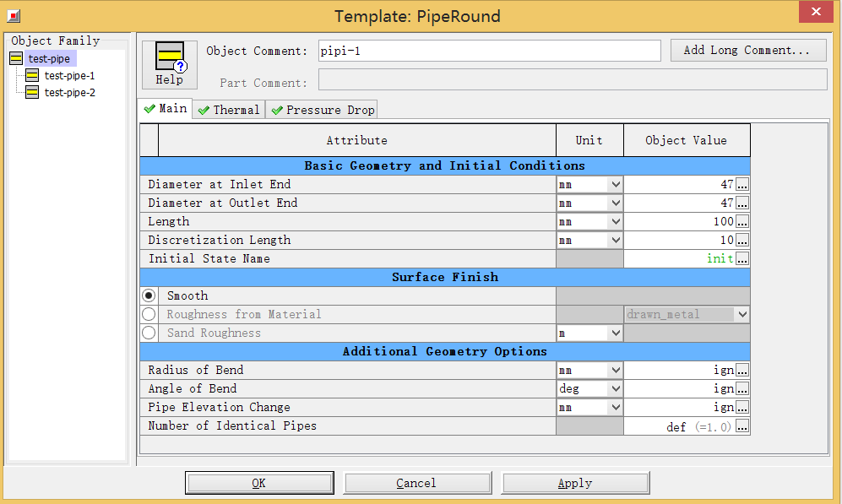The image size is (842, 504).
Task: Open value selector for Radius of Bend
Action: point(742,370)
